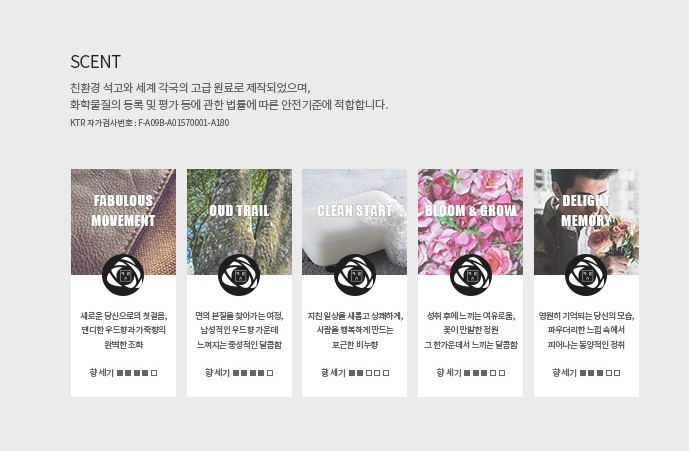Click the Oud Trail description text
This screenshot has width=689, height=451.
click(x=239, y=330)
